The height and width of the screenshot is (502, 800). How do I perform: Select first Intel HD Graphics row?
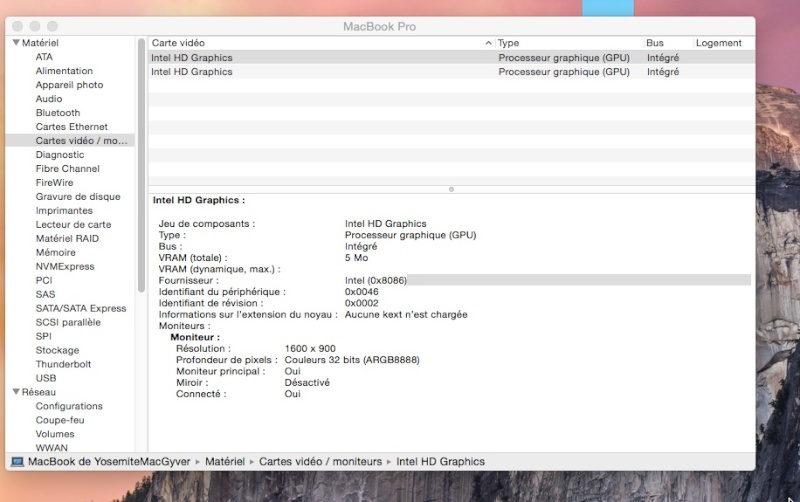(452, 58)
